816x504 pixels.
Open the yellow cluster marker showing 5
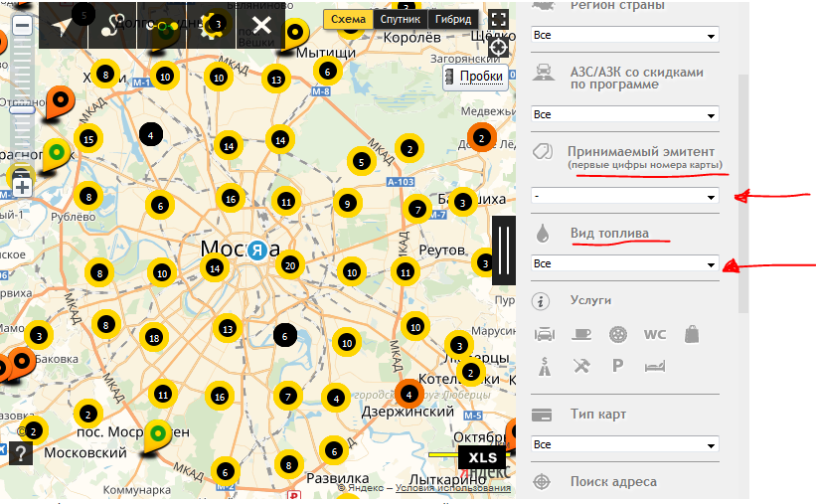click(361, 162)
